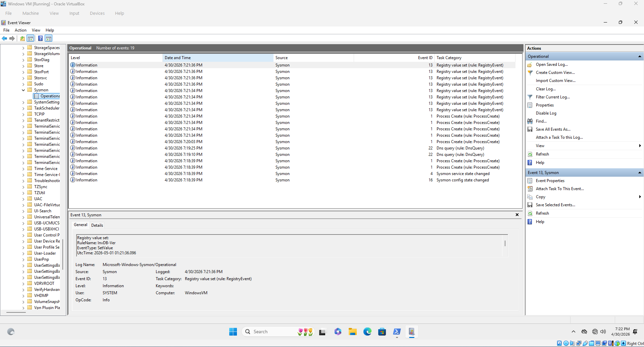Expand the StorageSpaces tree node
644x347 pixels.
23,48
